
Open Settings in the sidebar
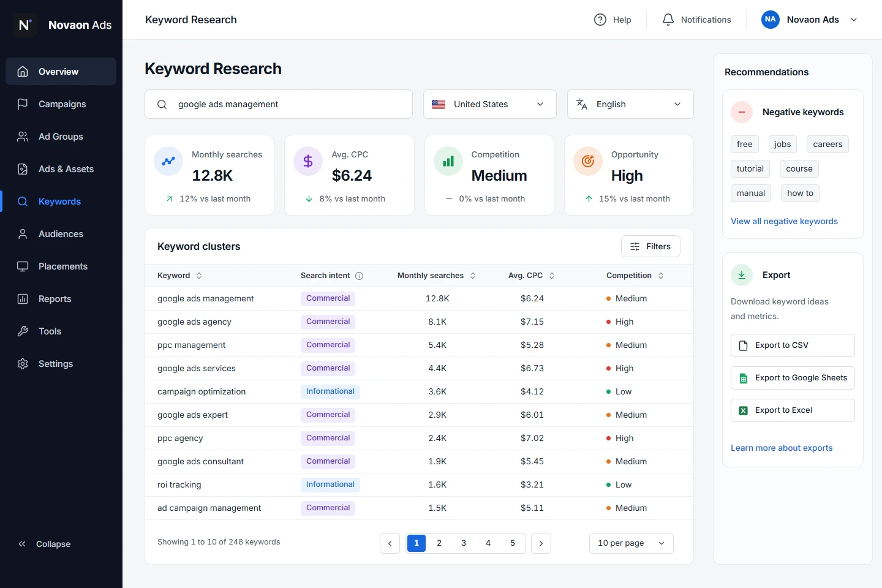(x=61, y=364)
